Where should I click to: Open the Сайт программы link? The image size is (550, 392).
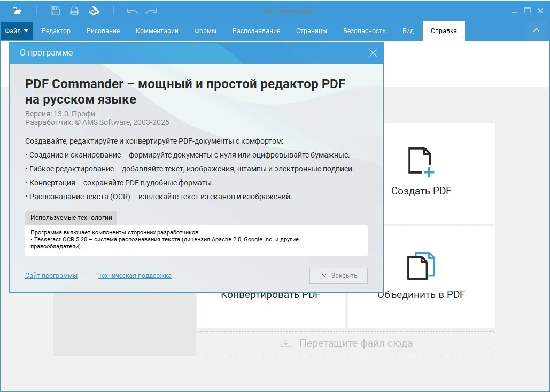(x=51, y=276)
